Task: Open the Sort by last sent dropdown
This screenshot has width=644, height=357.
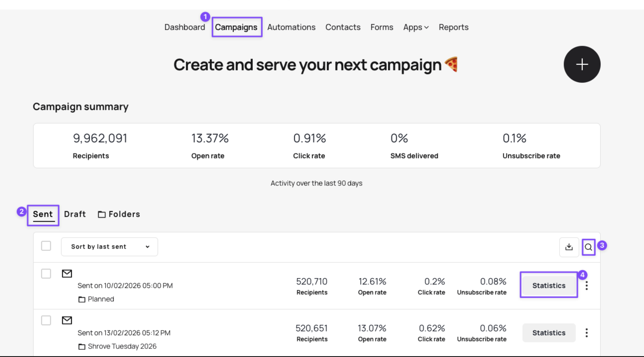Action: pos(110,246)
